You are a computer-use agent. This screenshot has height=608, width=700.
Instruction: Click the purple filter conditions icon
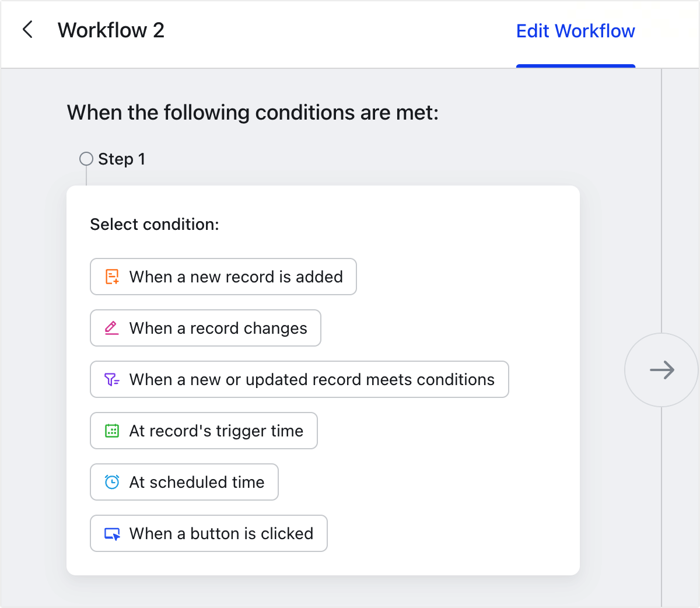112,379
